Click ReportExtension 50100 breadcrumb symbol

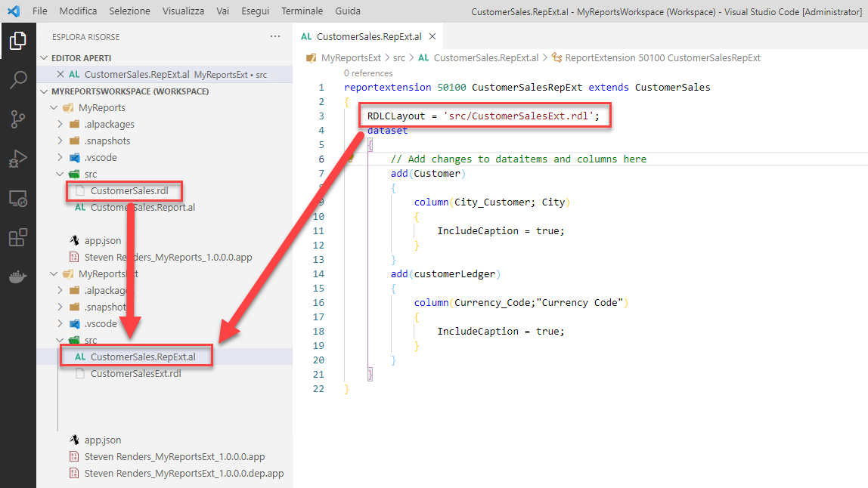click(662, 57)
